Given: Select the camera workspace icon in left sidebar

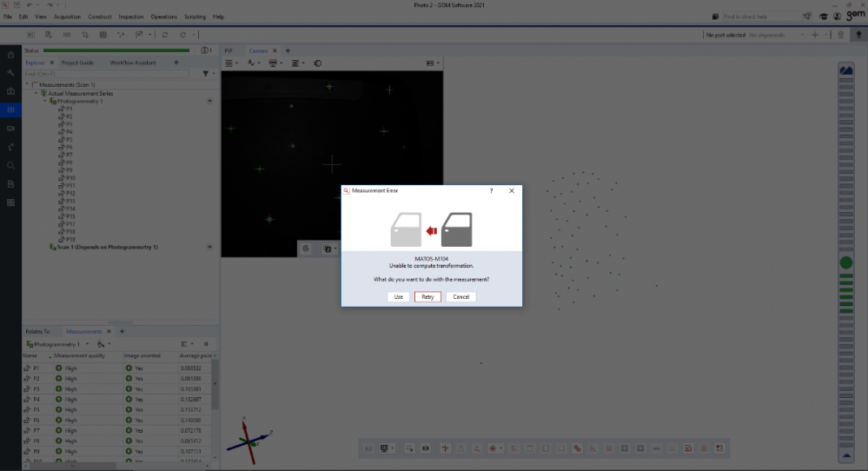Looking at the screenshot, I should pos(10,91).
